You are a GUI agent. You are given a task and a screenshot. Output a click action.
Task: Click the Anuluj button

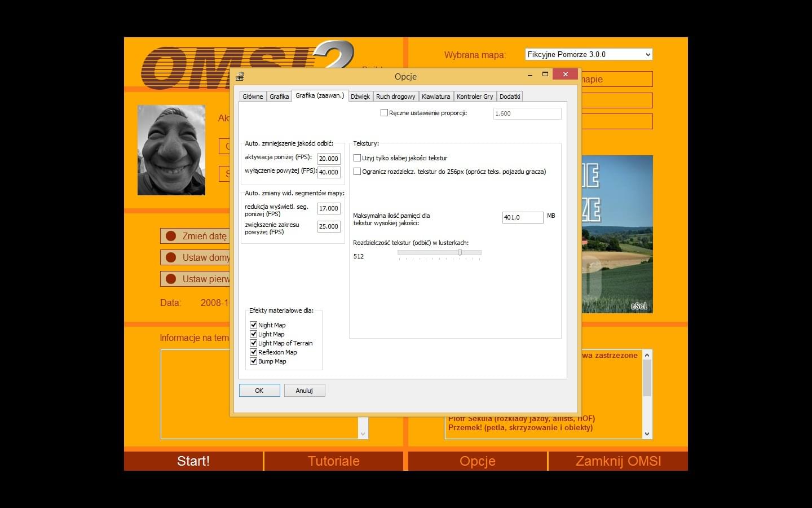point(304,391)
